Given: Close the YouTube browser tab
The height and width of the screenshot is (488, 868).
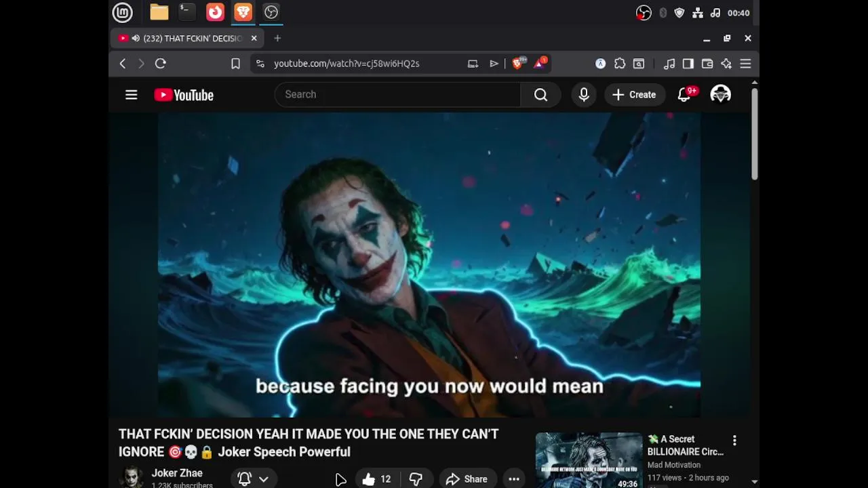Looking at the screenshot, I should click(x=254, y=39).
